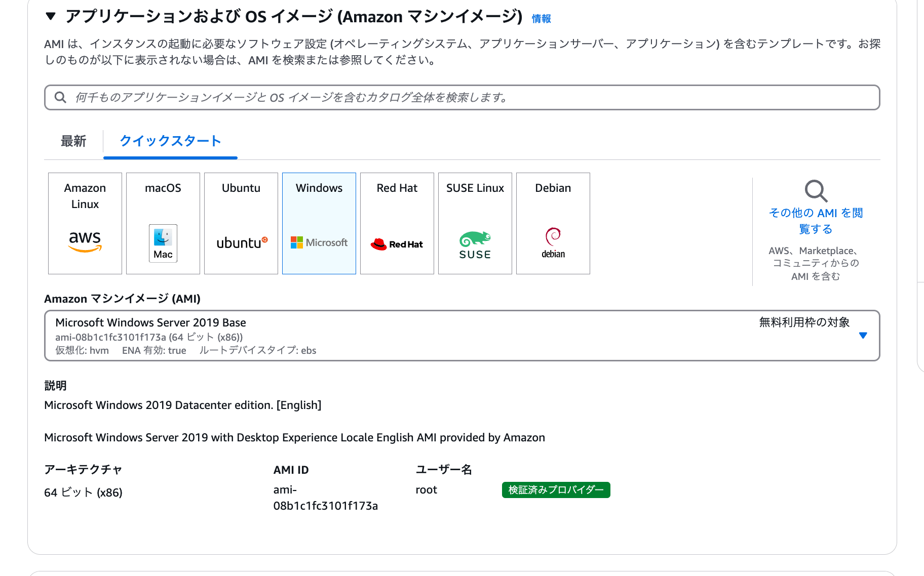Click the 仮想化: hvm detail text
Screen dimensions: 924x576
(x=82, y=350)
